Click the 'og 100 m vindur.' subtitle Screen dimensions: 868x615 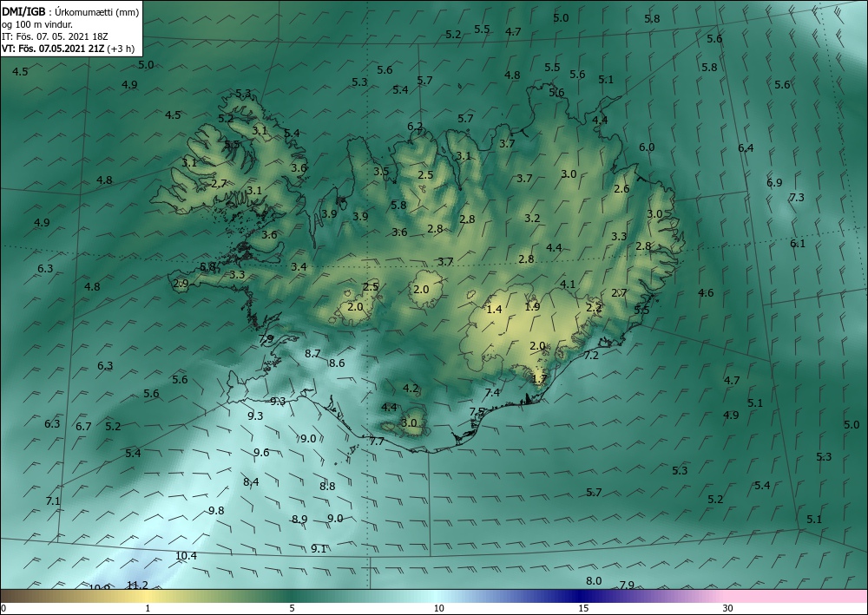pos(37,24)
